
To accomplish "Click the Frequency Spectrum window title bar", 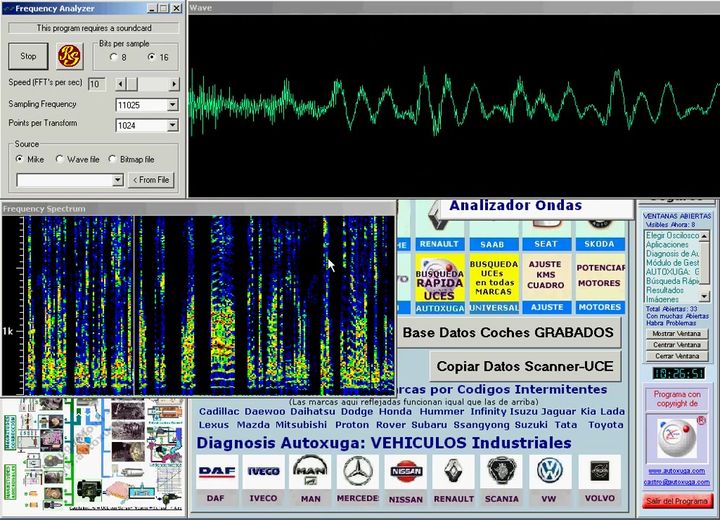I will click(x=198, y=209).
